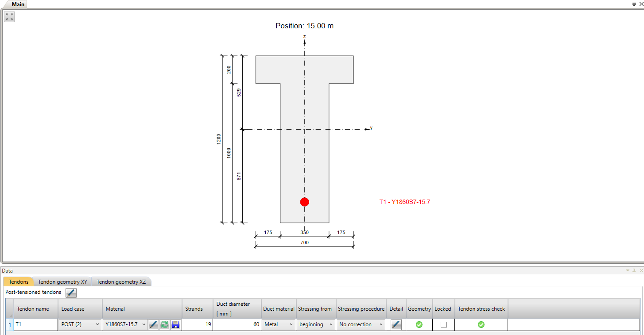Open the tendon Detail editor pencil icon

tap(396, 324)
